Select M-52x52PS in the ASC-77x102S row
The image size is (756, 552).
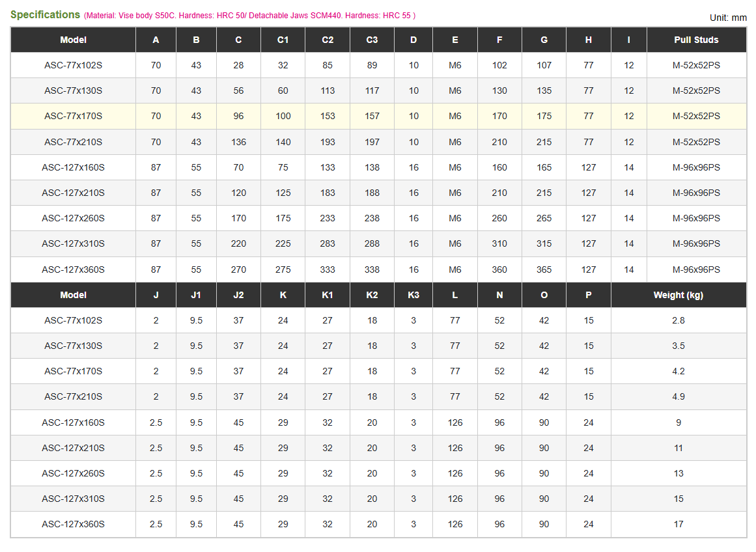[x=695, y=65]
